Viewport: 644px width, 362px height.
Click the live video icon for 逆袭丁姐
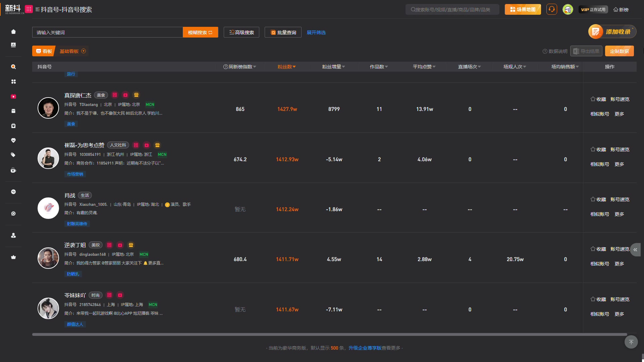pyautogui.click(x=120, y=245)
